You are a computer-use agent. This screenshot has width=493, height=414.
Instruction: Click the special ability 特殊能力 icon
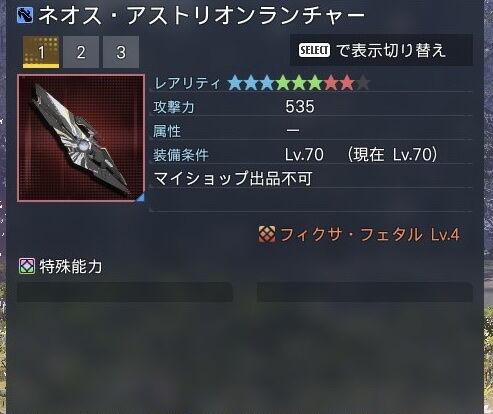point(27,266)
